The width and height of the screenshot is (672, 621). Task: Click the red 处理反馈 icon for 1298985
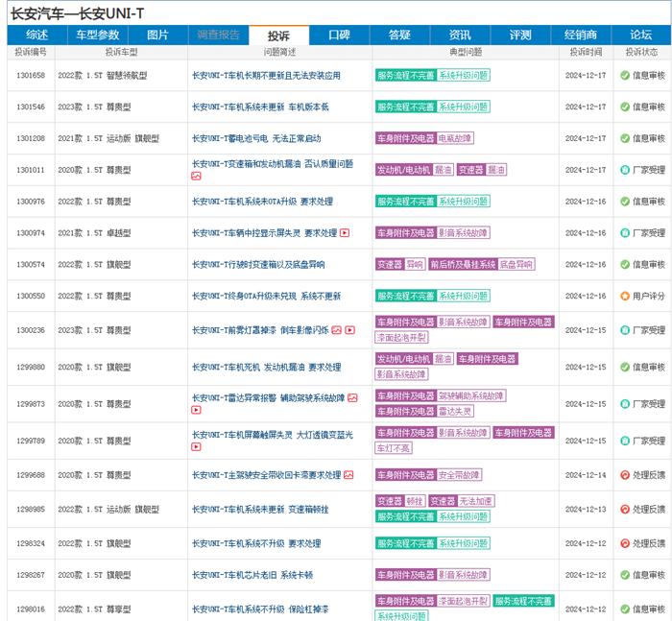point(625,509)
